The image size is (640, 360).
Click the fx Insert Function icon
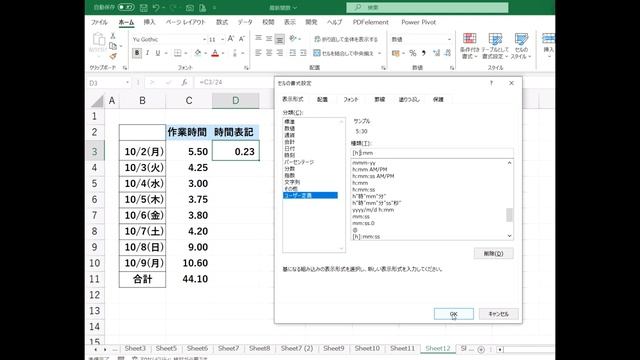[x=184, y=82]
